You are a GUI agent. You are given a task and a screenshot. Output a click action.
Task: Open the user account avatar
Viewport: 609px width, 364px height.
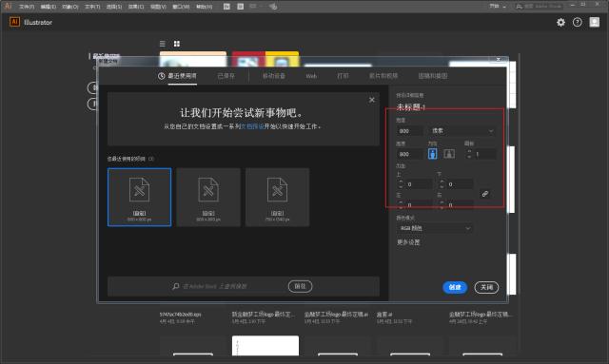tap(594, 22)
